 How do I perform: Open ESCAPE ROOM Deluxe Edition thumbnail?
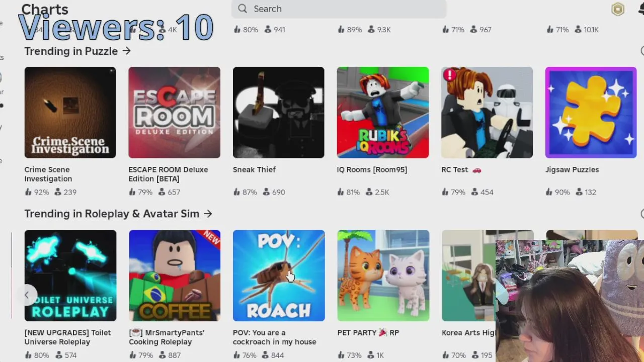(x=174, y=113)
